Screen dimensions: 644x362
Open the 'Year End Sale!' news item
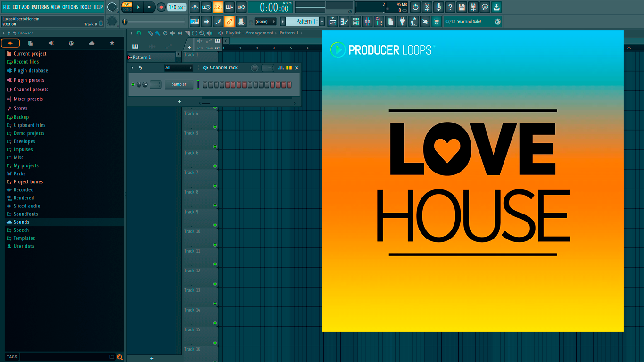(x=472, y=21)
